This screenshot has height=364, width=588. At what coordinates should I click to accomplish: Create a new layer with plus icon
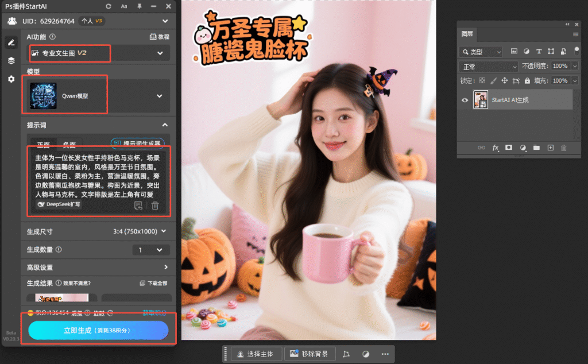550,148
